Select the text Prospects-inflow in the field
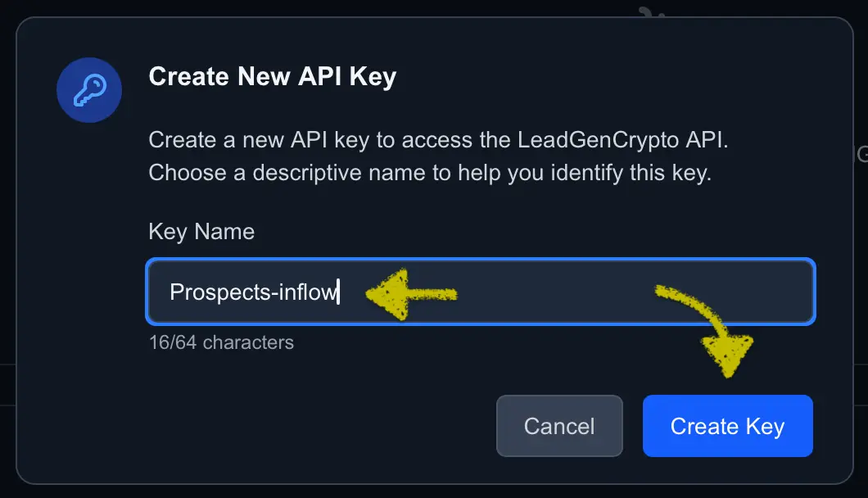 [x=255, y=292]
